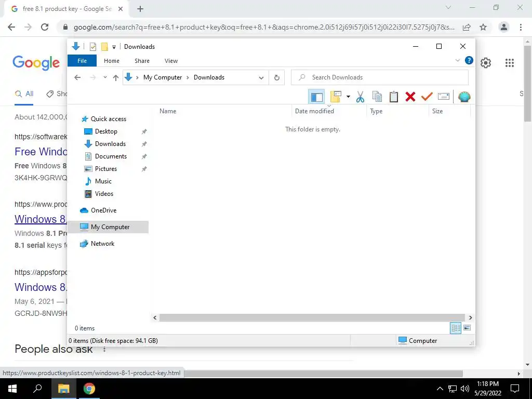Image resolution: width=532 pixels, height=399 pixels.
Task: Click the red X Delete icon
Action: click(410, 97)
